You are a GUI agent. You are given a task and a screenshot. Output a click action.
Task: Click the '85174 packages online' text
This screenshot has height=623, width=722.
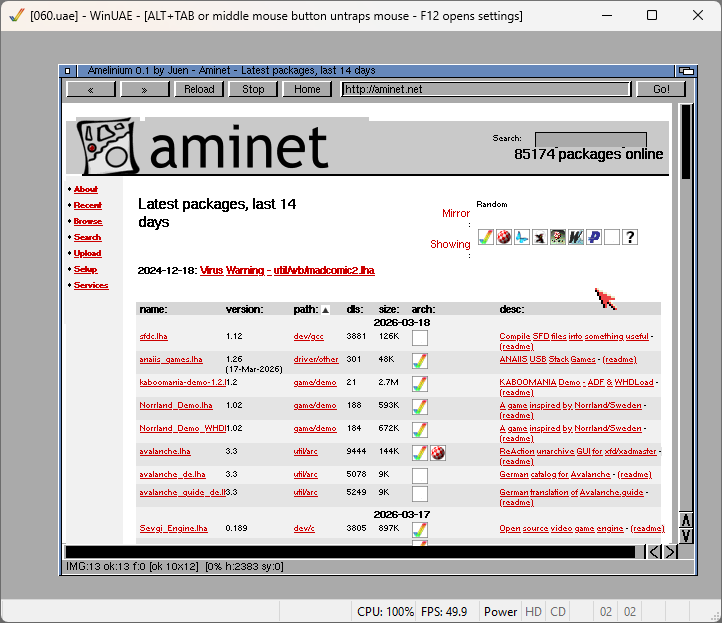click(588, 154)
